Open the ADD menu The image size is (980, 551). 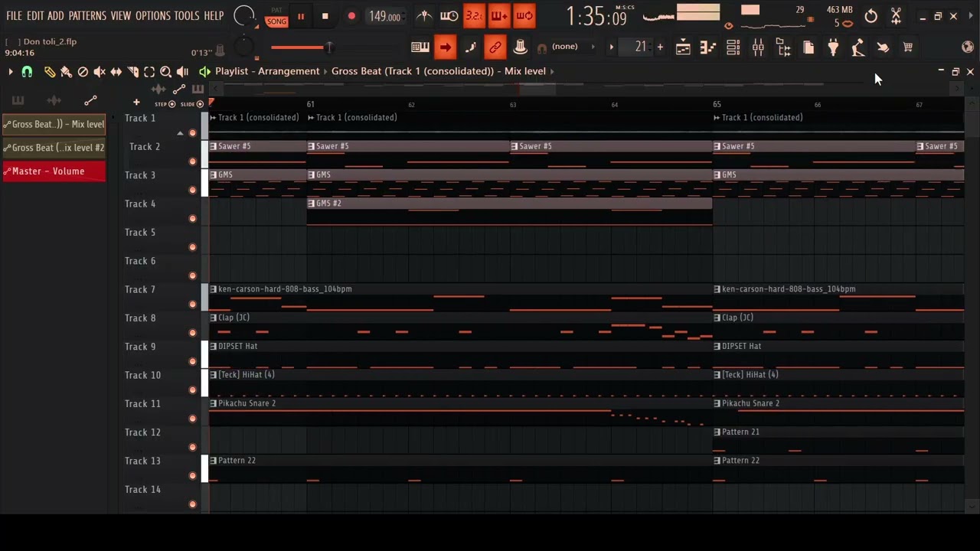pyautogui.click(x=56, y=16)
